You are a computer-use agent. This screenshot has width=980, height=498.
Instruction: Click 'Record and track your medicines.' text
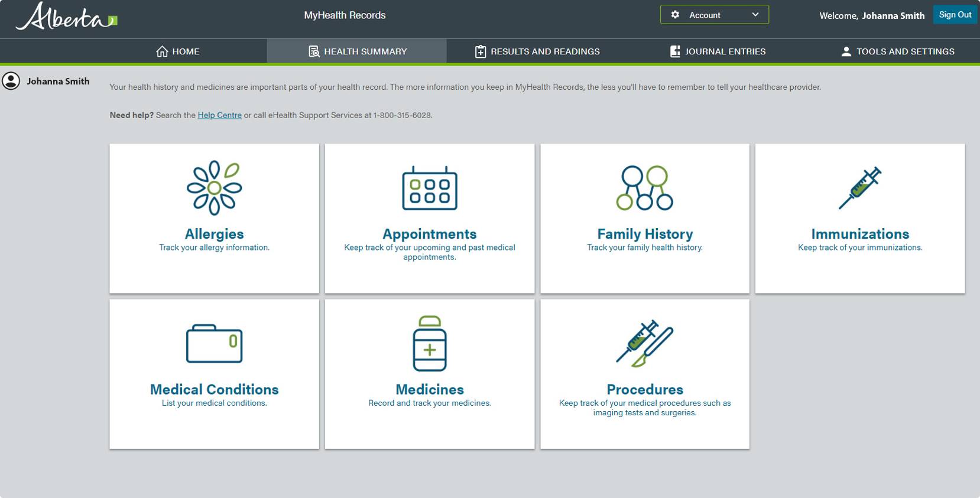[430, 403]
